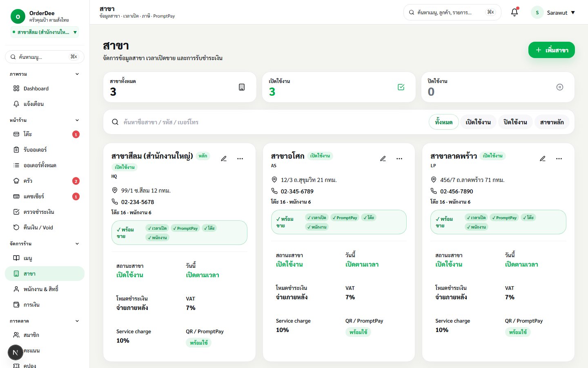588x368 pixels.
Task: Open Dashboard from sidebar
Action: 45,88
